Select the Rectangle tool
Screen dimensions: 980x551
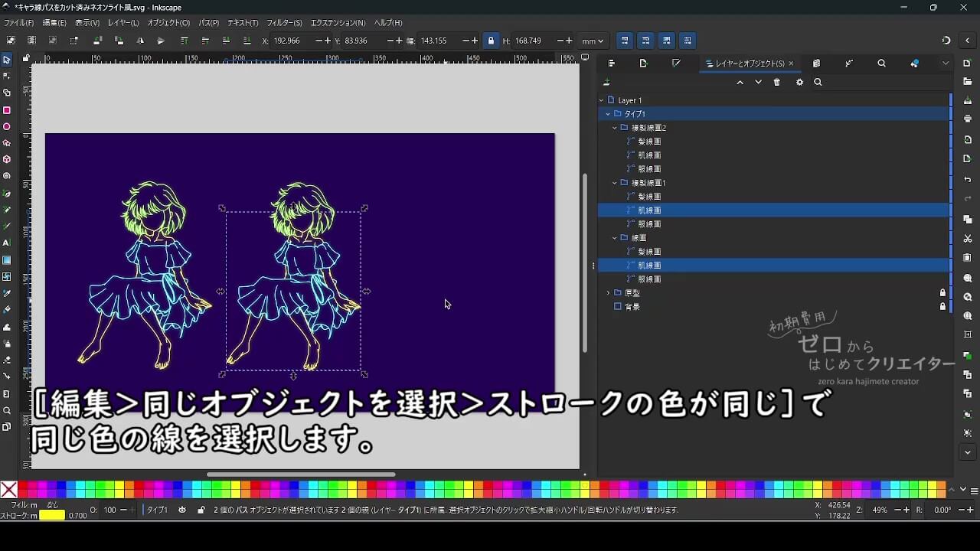(x=8, y=111)
